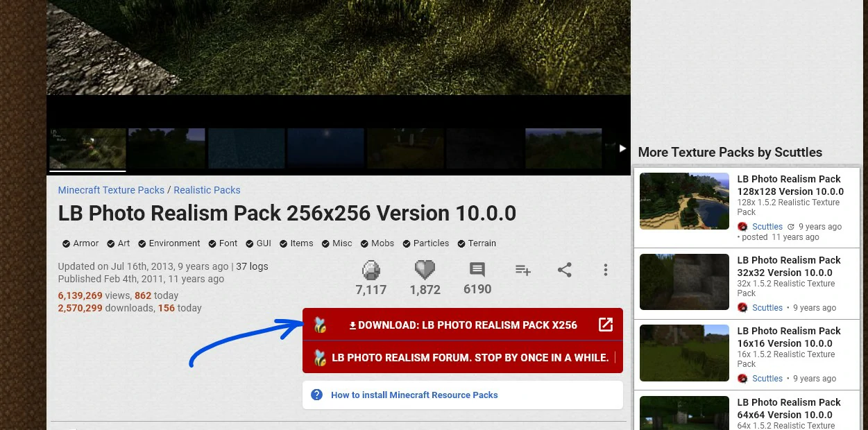868x430 pixels.
Task: Click Scuttles avatar under 32x32 pack
Action: tap(742, 308)
